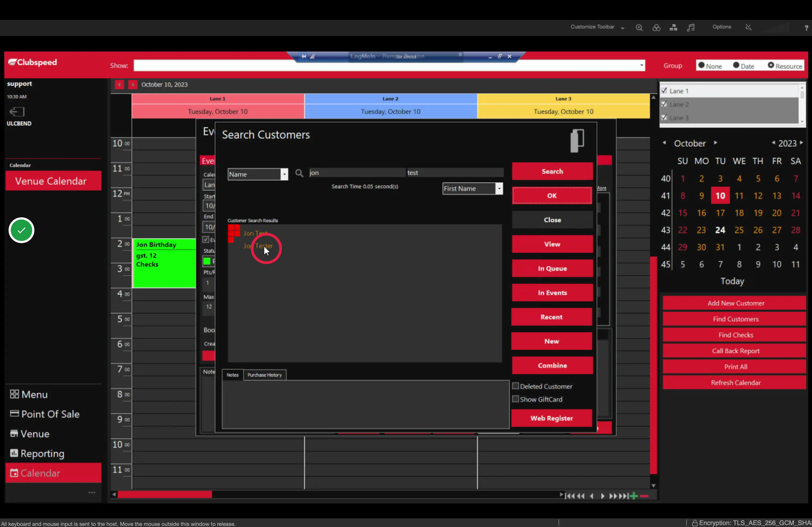This screenshot has width=812, height=527.
Task: Click the skip-to-first navigation arrow
Action: (570, 496)
